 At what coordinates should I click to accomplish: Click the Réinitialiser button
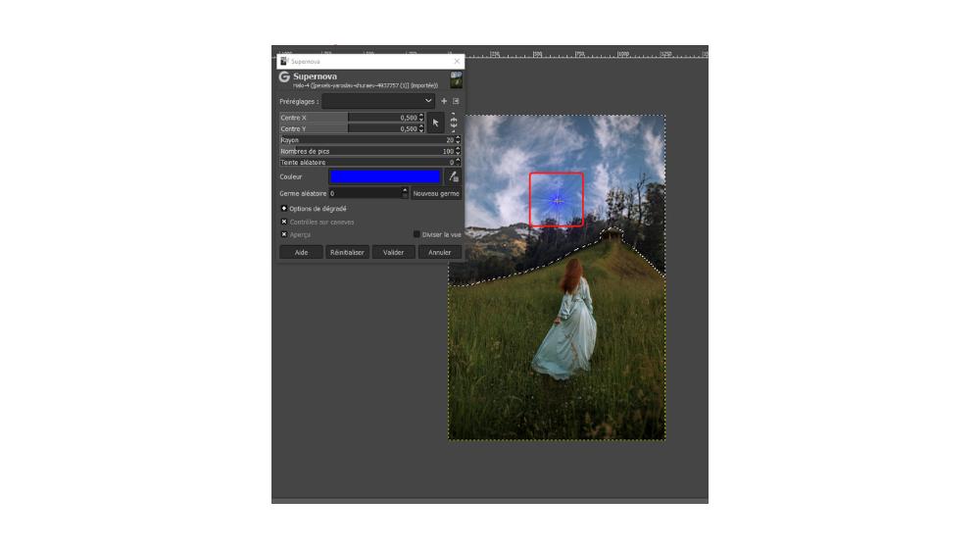tap(348, 252)
